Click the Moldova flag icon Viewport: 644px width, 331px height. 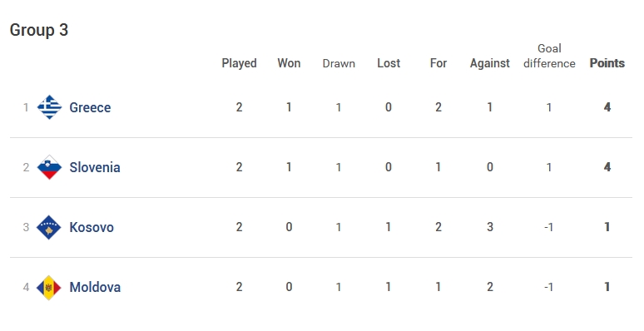coord(49,288)
